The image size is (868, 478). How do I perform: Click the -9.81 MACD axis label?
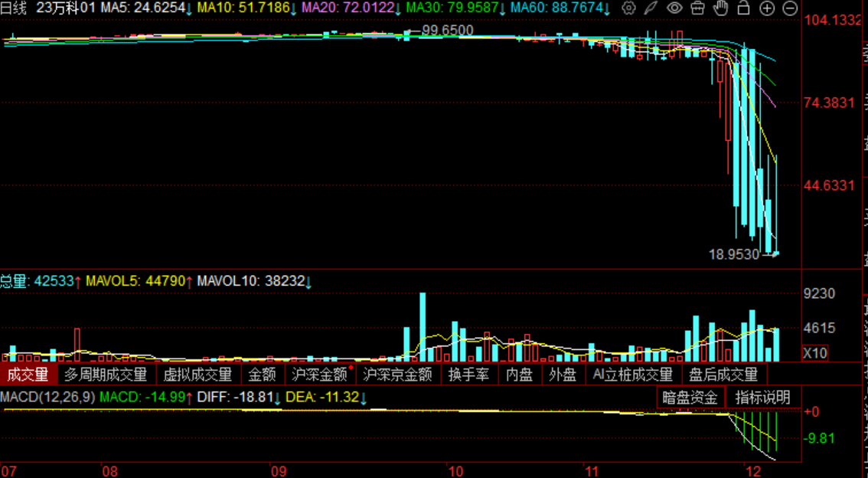(819, 439)
